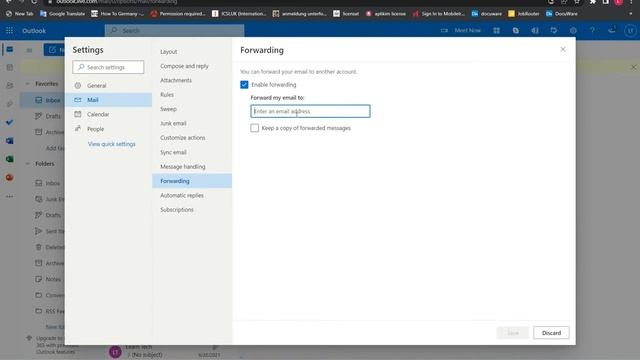Open the Settings gear in Outlook header
Image resolution: width=640 pixels, height=360 pixels.
tap(573, 31)
